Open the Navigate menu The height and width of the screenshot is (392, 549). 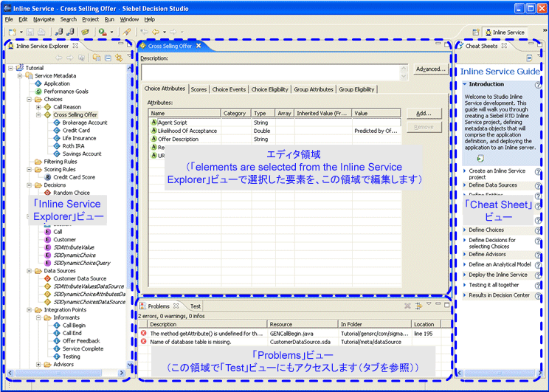pyautogui.click(x=44, y=19)
